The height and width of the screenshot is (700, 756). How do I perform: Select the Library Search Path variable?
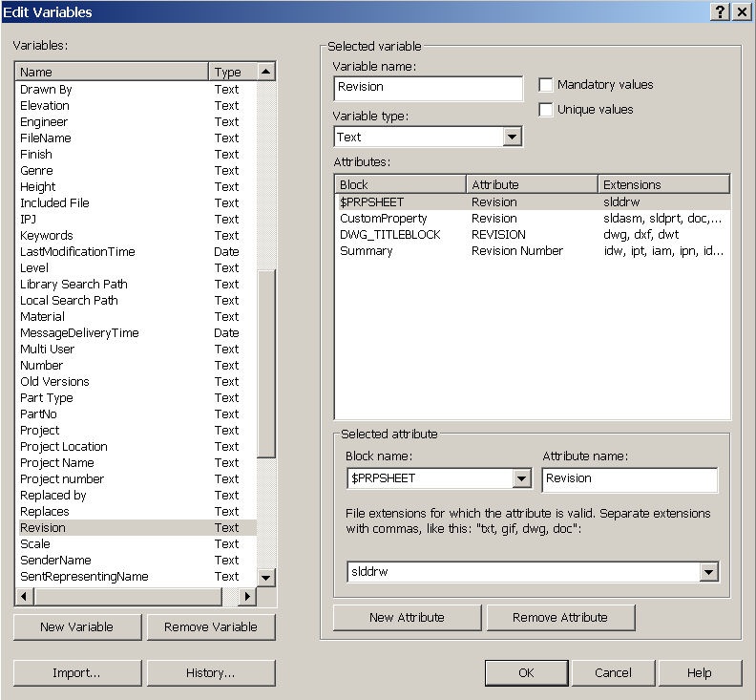(x=136, y=285)
